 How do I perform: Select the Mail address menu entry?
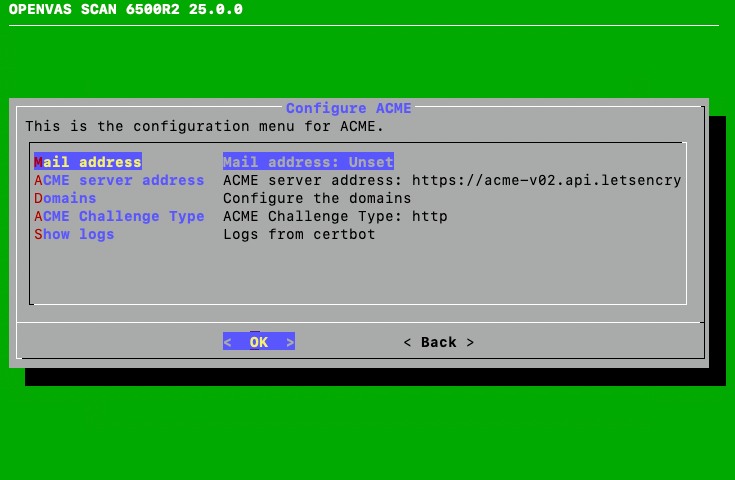[88, 162]
